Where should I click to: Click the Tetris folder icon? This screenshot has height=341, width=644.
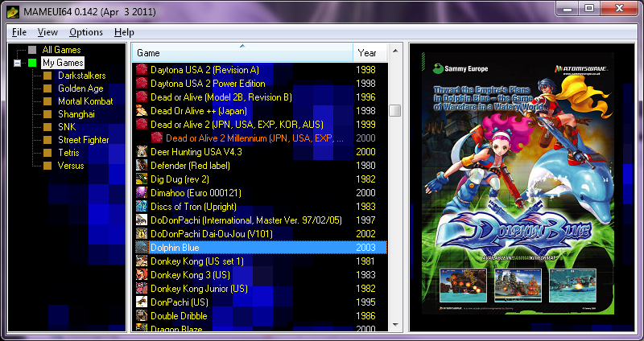pyautogui.click(x=47, y=153)
